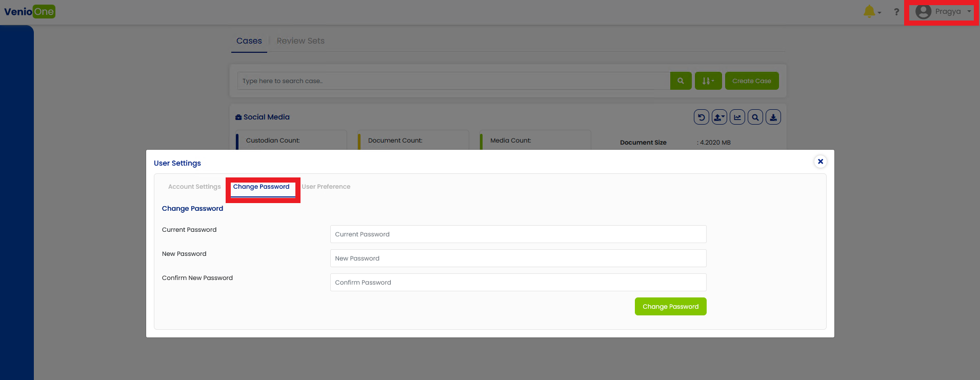Screen dimensions: 980x380
Task: Open the upload dropdown for Social Media case
Action: [719, 117]
